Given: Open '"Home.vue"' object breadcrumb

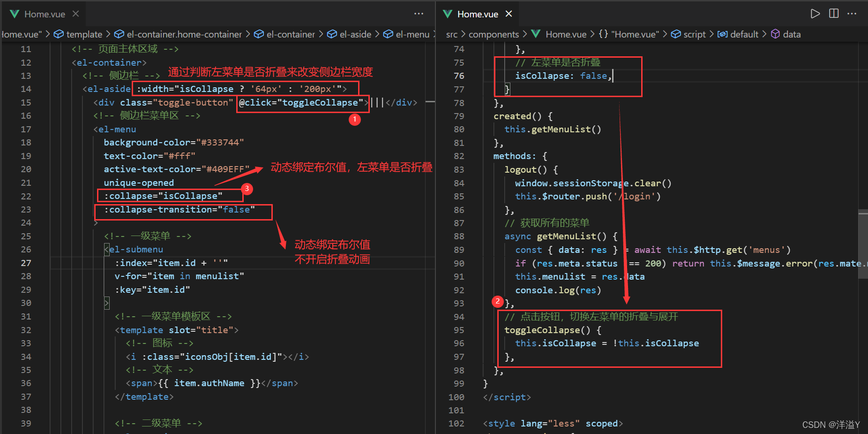Looking at the screenshot, I should point(635,34).
